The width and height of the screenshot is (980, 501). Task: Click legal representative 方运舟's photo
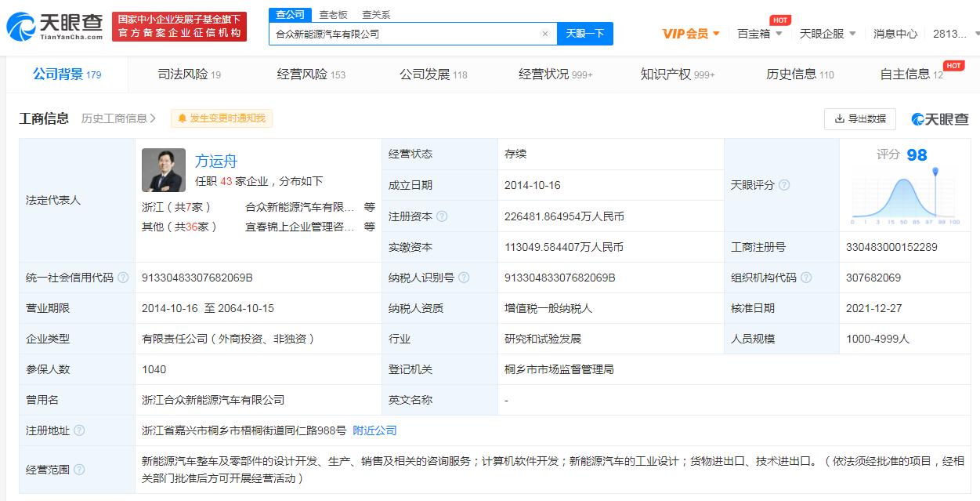[x=164, y=170]
